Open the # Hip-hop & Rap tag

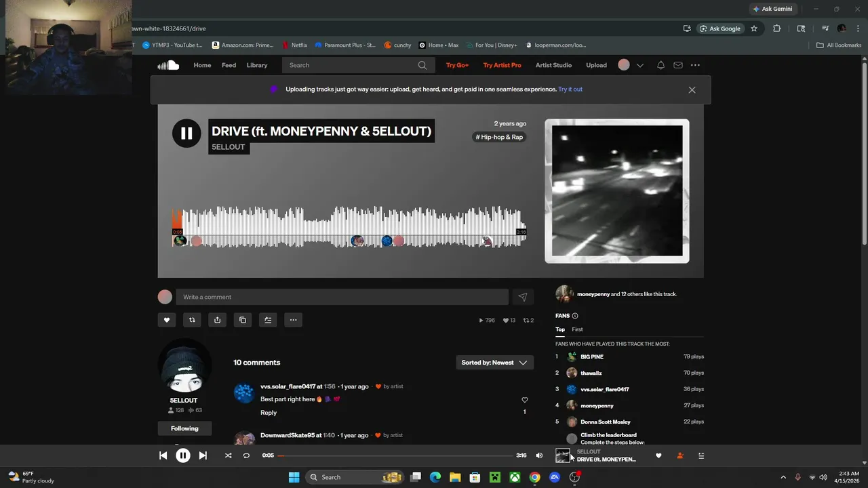point(499,137)
